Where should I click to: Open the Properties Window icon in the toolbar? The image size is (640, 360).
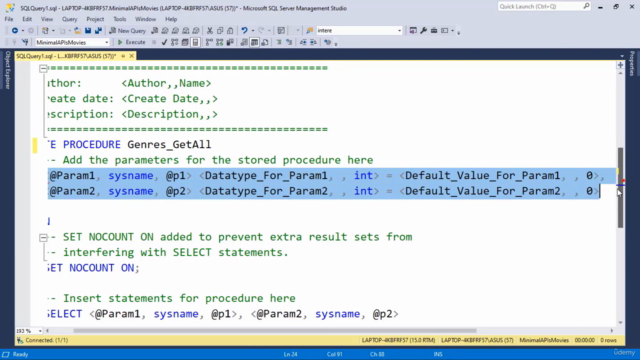[x=413, y=31]
